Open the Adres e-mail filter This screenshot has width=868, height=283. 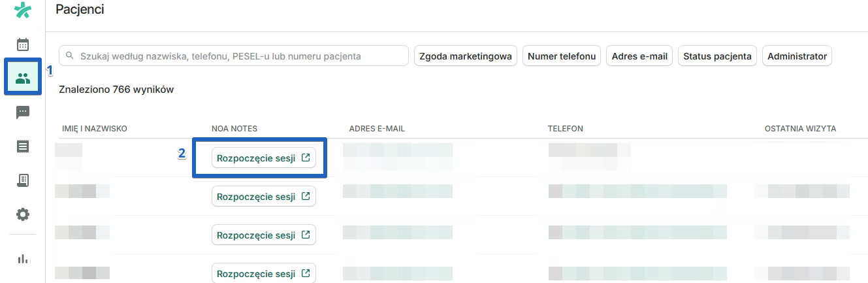pos(639,56)
